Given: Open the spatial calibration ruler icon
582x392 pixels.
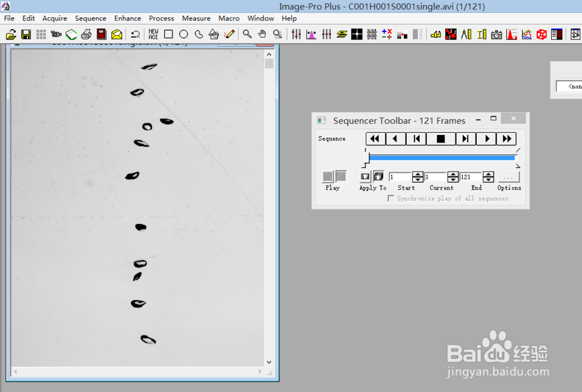Looking at the screenshot, I should pos(481,34).
